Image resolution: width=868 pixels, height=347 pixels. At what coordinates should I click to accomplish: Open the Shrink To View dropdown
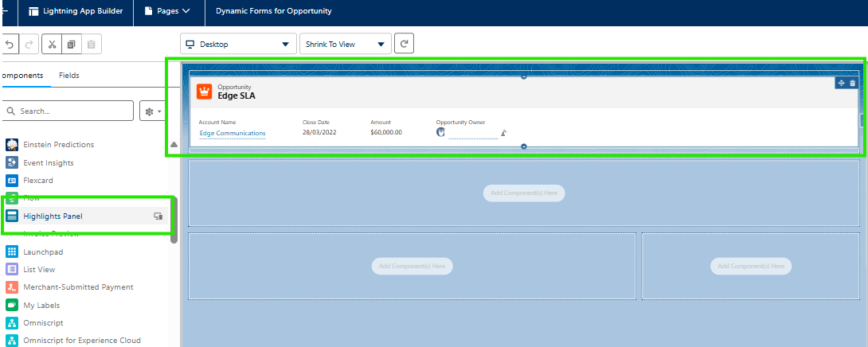pos(345,45)
